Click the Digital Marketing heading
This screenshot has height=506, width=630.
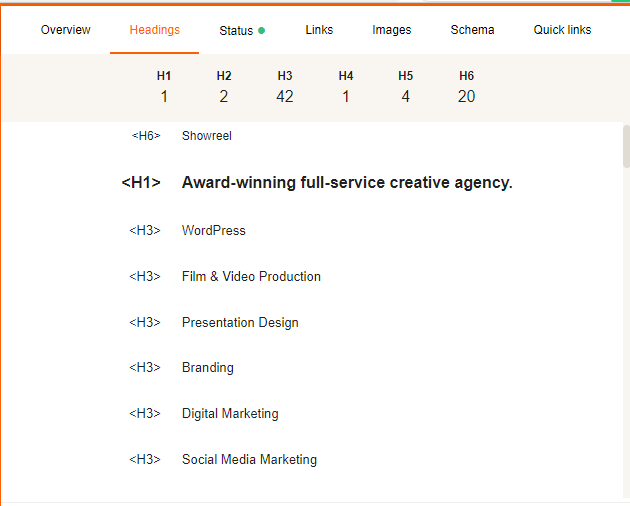(x=230, y=414)
